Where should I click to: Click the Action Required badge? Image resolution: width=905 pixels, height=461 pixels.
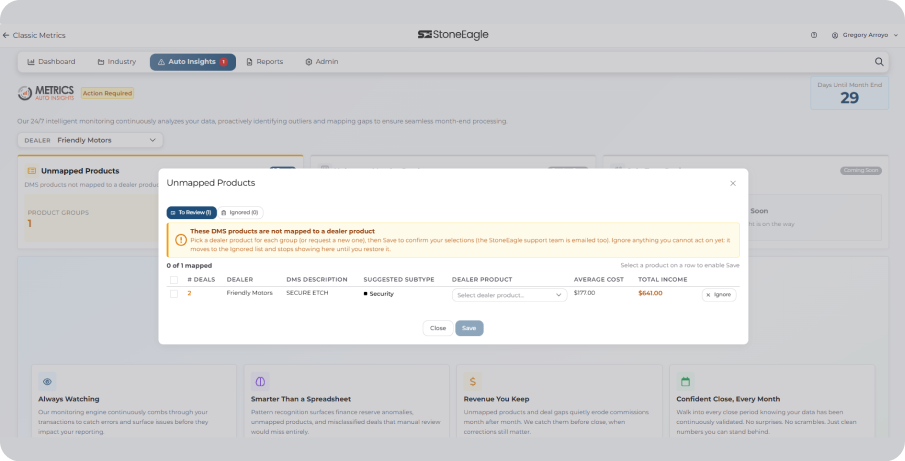coord(107,93)
